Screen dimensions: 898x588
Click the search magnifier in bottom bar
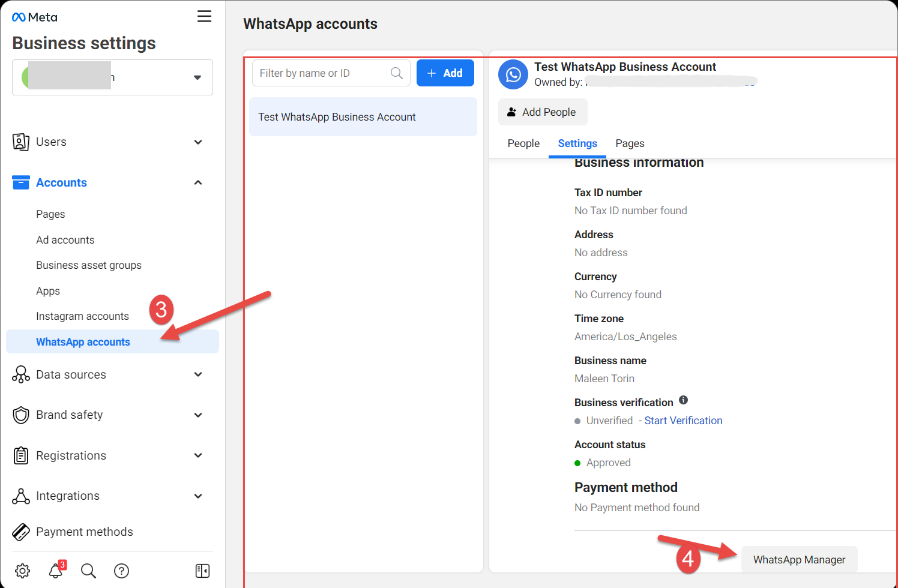[88, 571]
